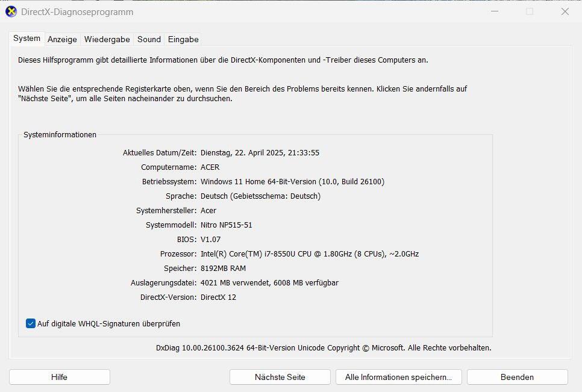Click the Betriebssystem value Windows 11 Home
Screen dimensions: 582x392
292,181
